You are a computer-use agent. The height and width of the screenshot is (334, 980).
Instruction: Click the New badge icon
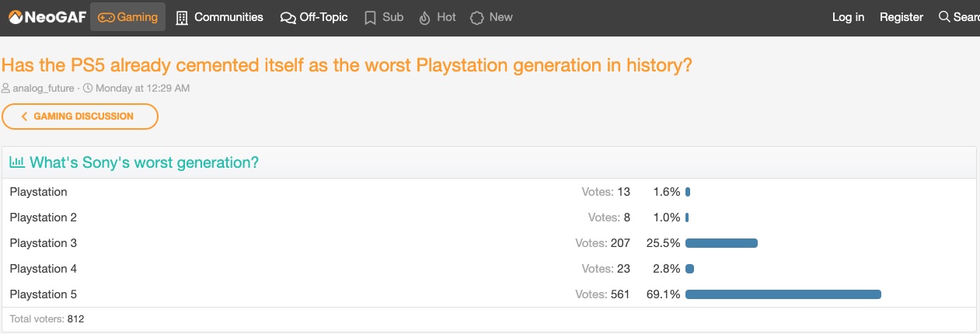click(x=477, y=17)
